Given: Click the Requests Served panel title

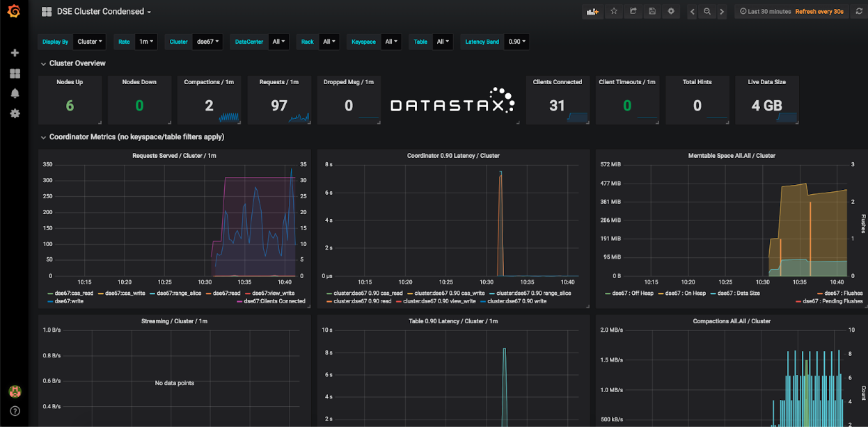Looking at the screenshot, I should coord(174,156).
